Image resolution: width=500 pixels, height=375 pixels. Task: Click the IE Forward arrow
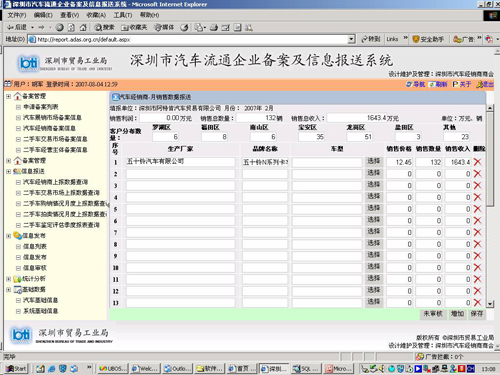(x=41, y=27)
